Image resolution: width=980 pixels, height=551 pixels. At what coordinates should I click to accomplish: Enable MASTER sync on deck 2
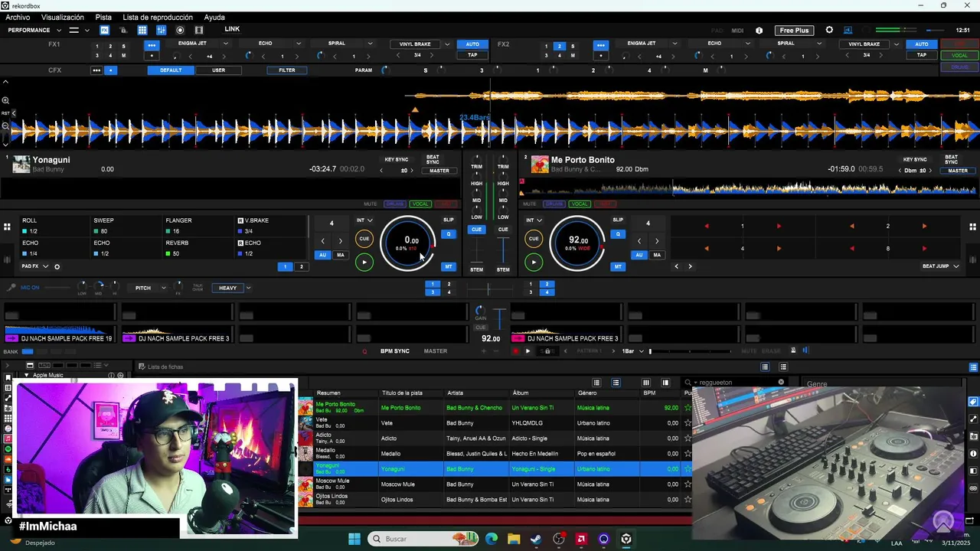(x=958, y=171)
